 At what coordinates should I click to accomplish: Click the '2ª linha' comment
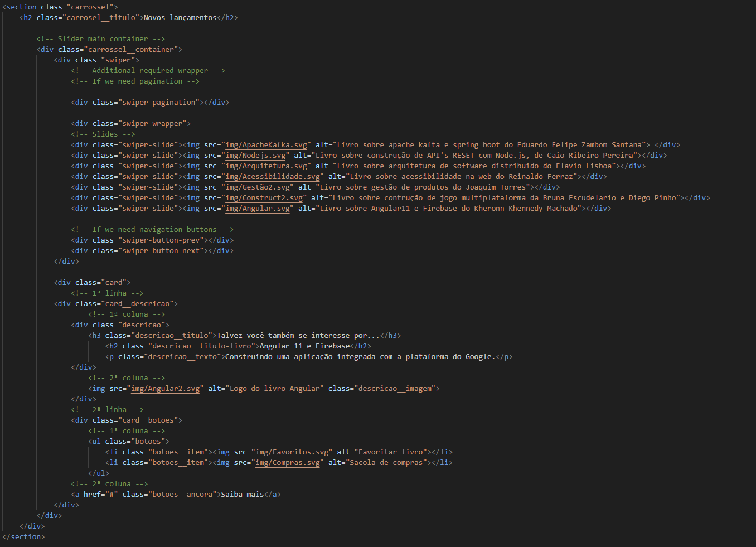click(x=108, y=410)
